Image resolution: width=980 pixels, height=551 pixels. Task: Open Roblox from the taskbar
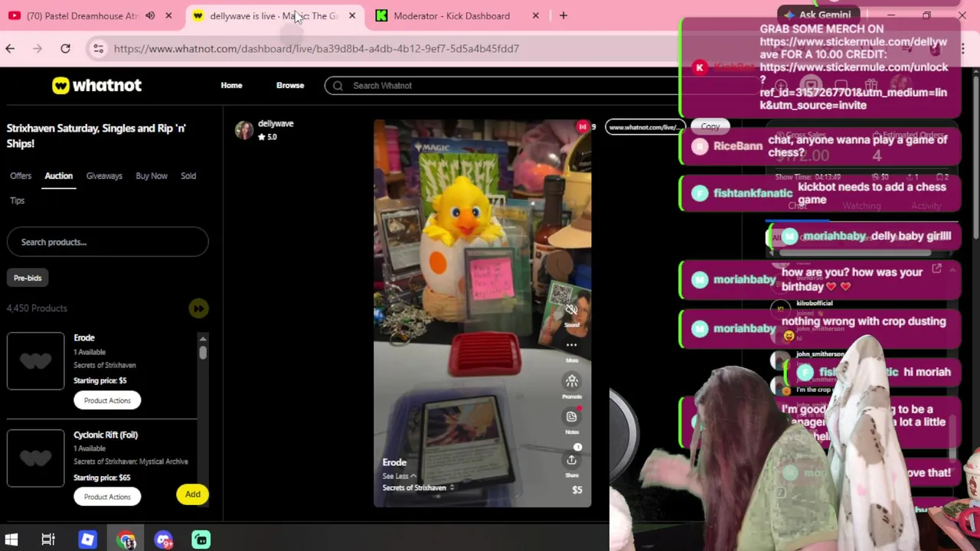pos(87,540)
